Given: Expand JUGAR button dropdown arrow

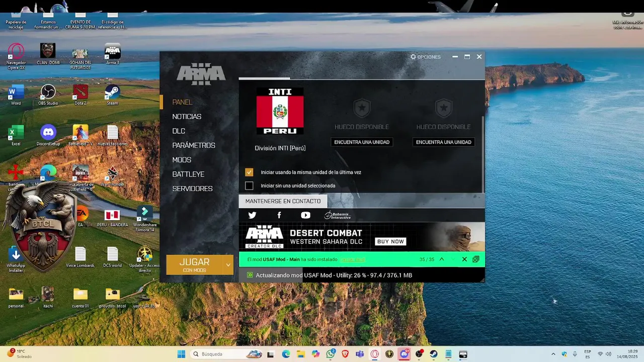Looking at the screenshot, I should tap(228, 264).
